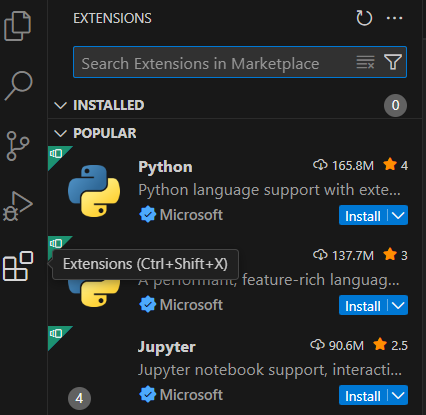
Task: Click the Jupyter extension's green corner badge
Action: (57, 335)
